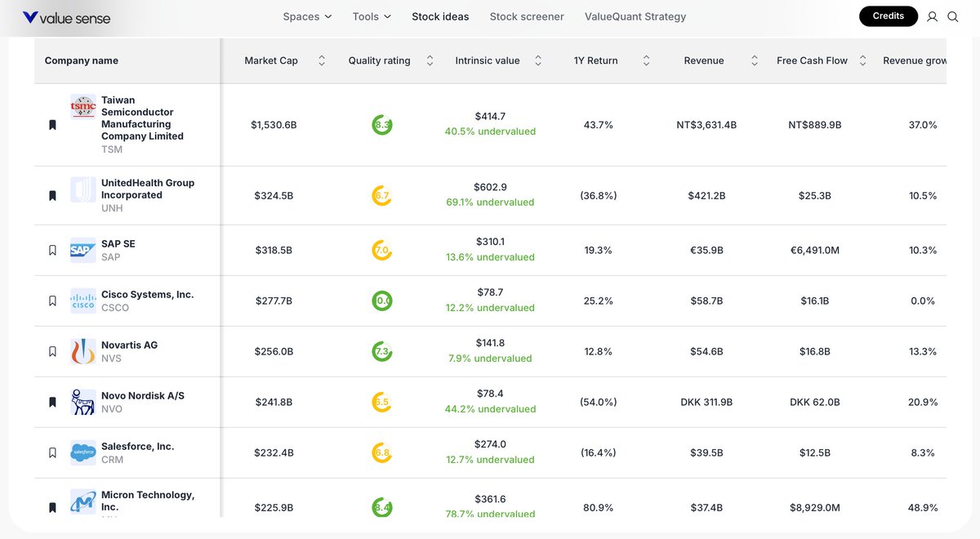This screenshot has height=539, width=980.
Task: Click '(16.4%)' Salesforce 1Y return
Action: click(599, 452)
